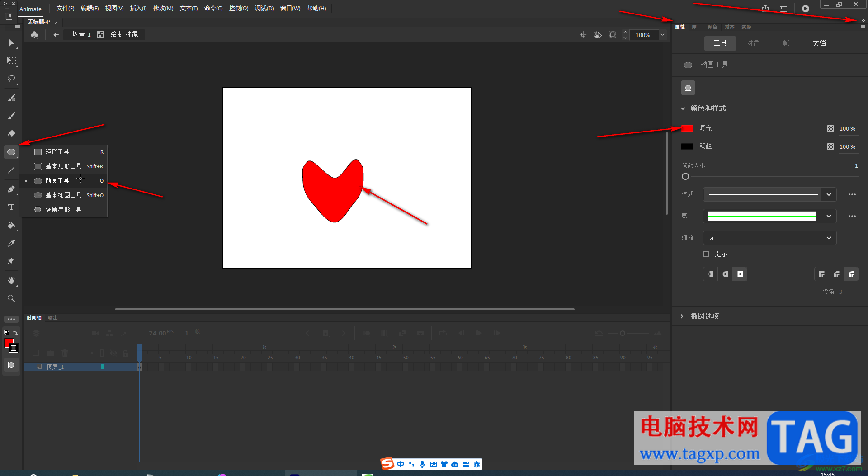Open the 填充 red fill color swatch
The width and height of the screenshot is (868, 476).
pos(687,128)
